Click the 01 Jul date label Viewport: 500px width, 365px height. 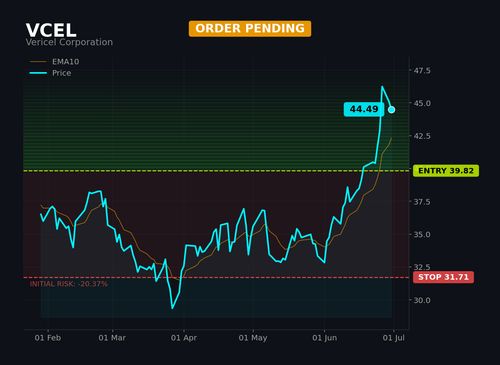pos(394,338)
